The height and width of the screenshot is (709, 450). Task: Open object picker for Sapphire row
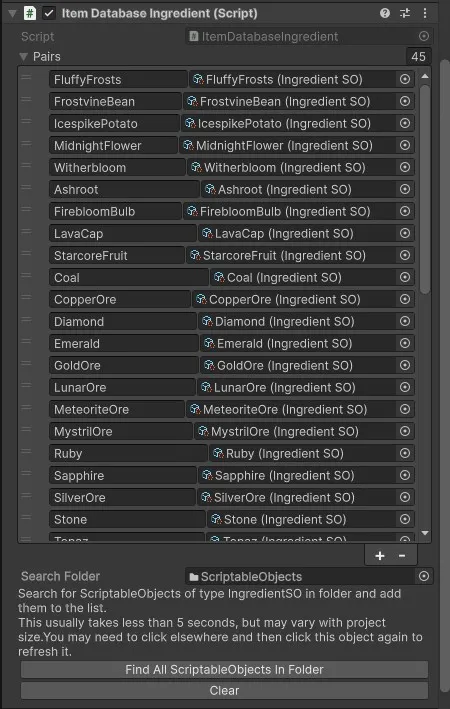[x=405, y=475]
